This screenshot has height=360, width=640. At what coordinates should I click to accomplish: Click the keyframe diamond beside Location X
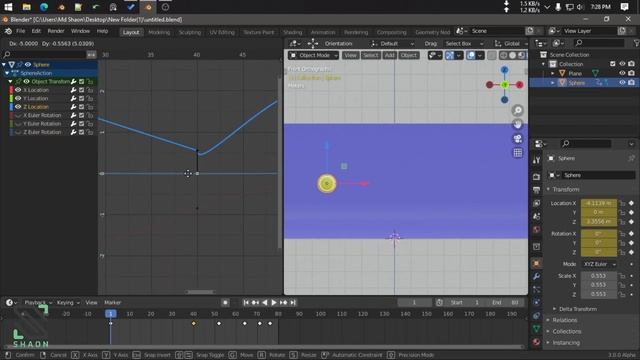(631, 203)
